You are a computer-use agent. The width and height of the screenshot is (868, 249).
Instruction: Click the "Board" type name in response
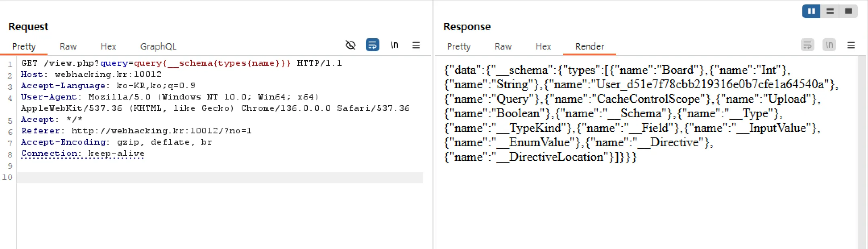pos(678,70)
